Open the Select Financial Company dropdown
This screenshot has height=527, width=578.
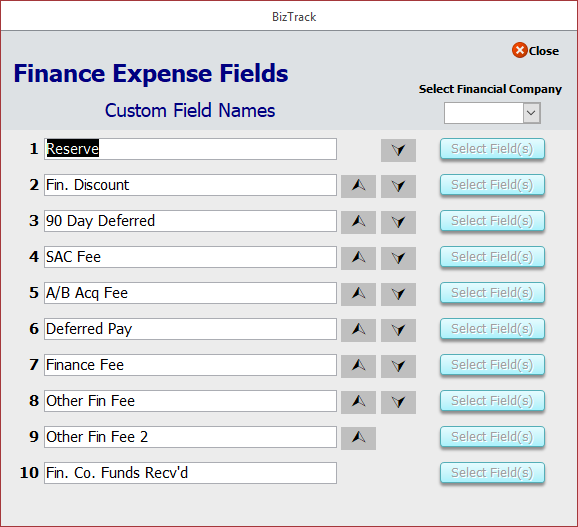click(x=531, y=113)
